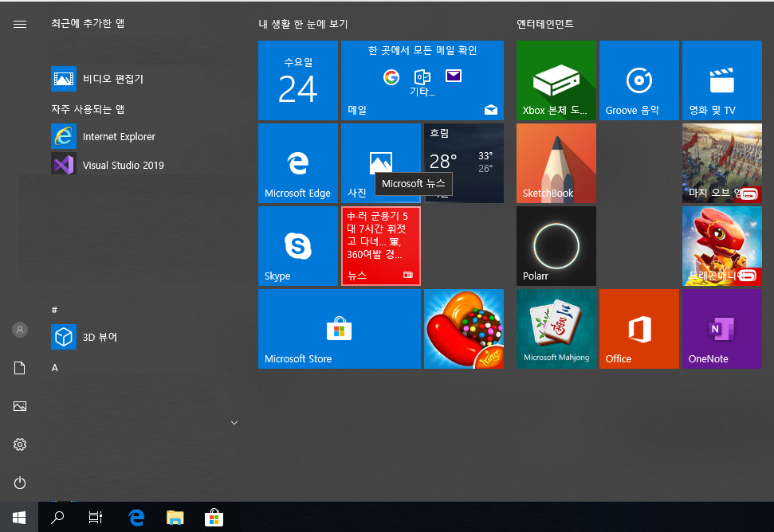Viewport: 774px width, 532px height.
Task: Open the Xbox 본체 도우미 tile
Action: coord(556,80)
